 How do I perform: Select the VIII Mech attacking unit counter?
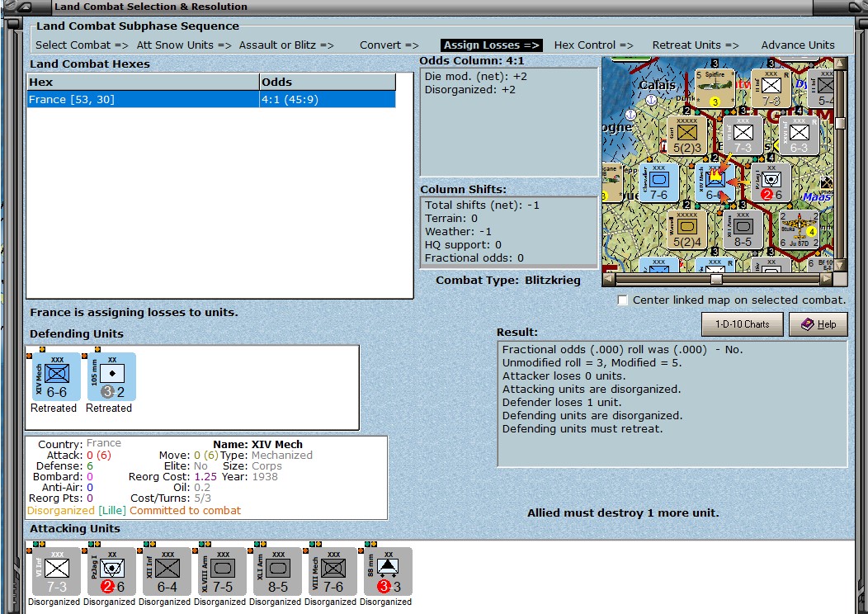[x=333, y=572]
